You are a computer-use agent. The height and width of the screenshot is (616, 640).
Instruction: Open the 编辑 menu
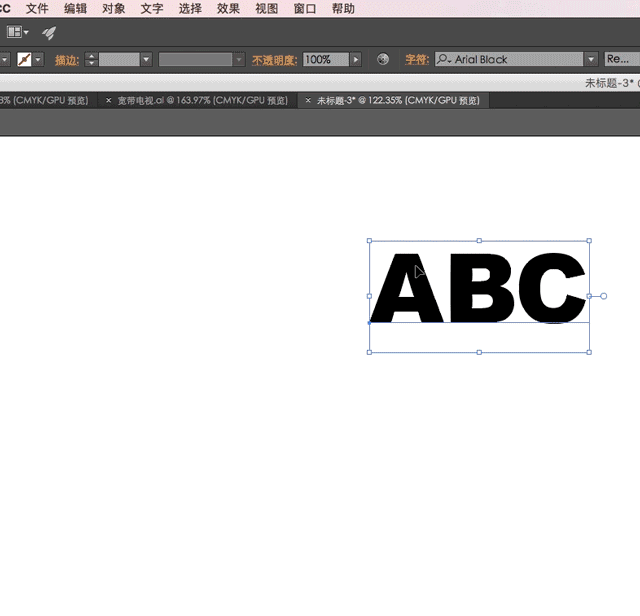point(76,9)
